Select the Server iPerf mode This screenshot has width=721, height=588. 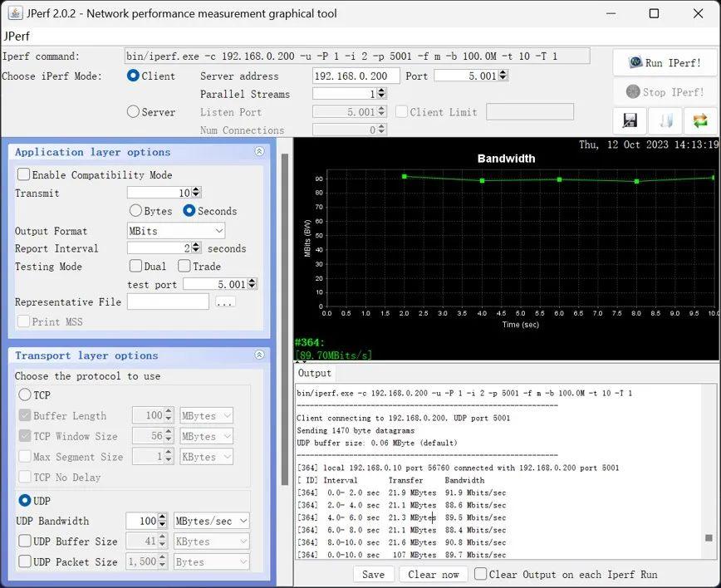click(133, 111)
